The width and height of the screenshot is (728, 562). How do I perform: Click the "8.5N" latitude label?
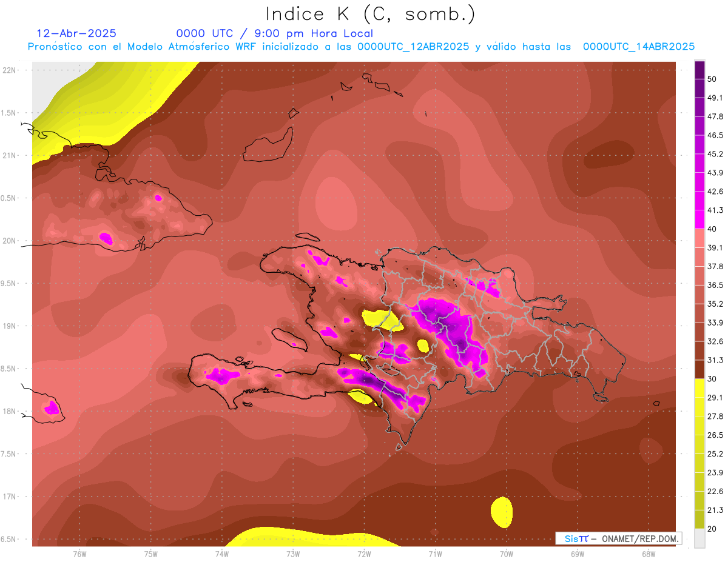(9, 369)
